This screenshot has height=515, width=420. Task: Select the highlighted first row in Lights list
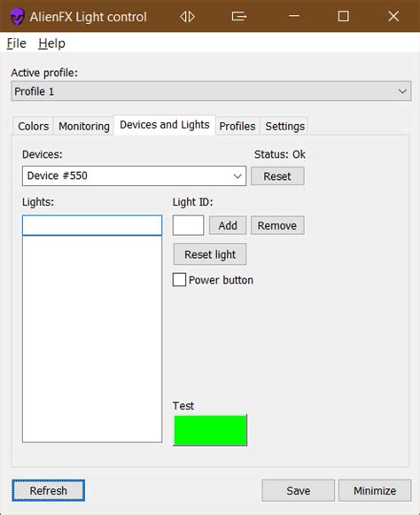click(92, 225)
